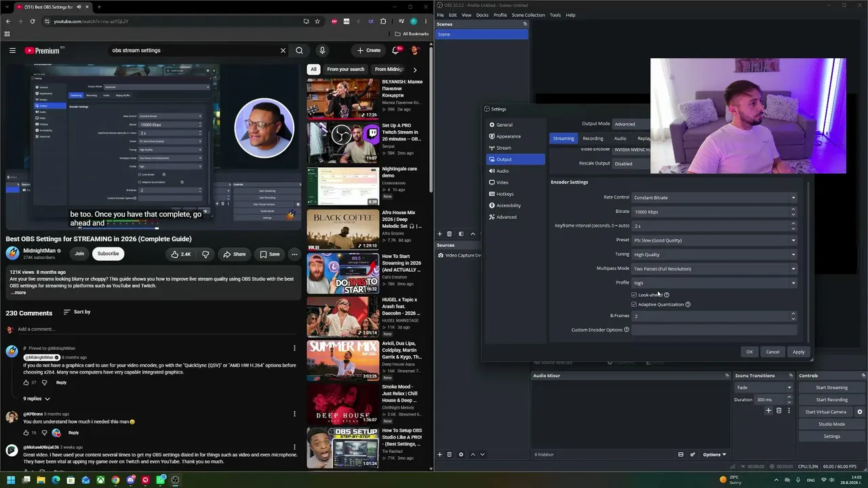Click Cancel in OBS Settings dialog
Image resolution: width=868 pixels, height=488 pixels.
coord(772,352)
